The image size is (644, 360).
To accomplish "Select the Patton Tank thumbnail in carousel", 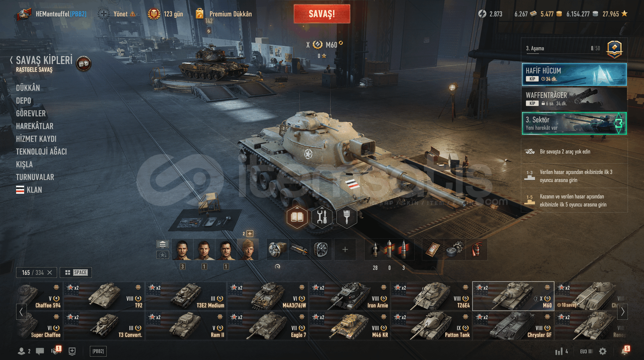I will point(431,326).
